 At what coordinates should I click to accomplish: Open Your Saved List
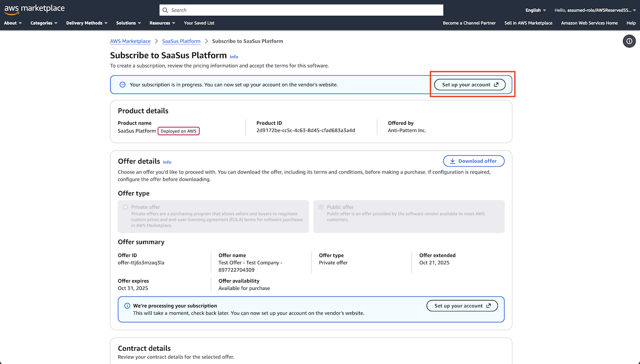click(199, 23)
